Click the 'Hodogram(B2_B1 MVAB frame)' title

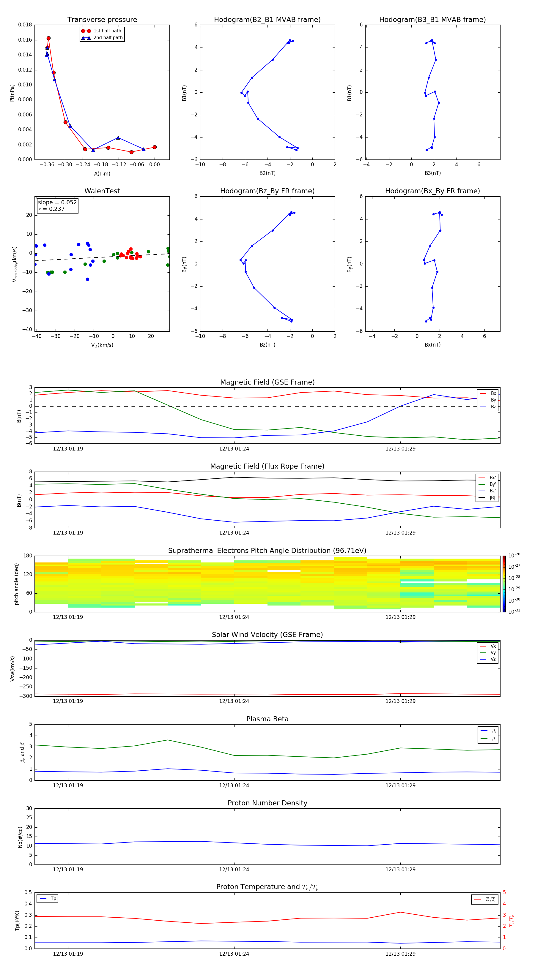pos(267,20)
